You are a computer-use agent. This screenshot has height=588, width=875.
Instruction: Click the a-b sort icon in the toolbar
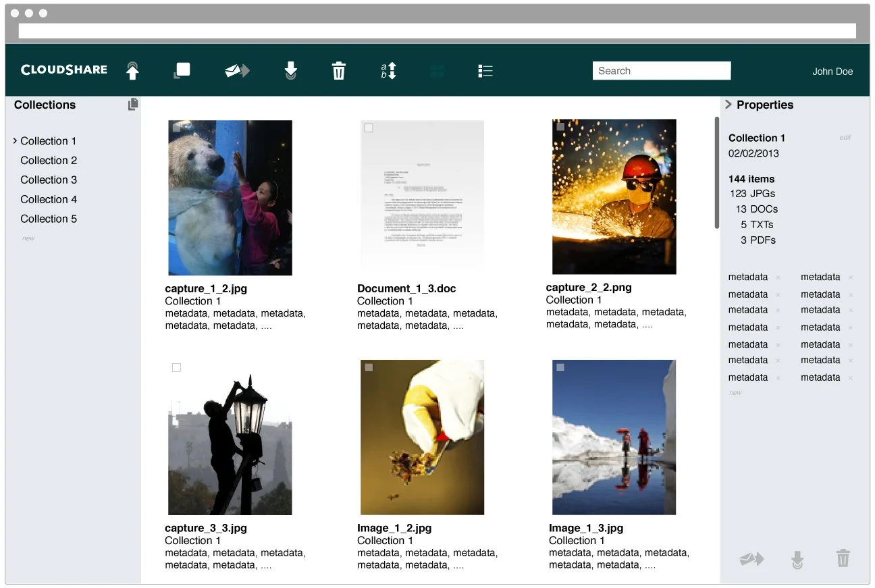point(388,71)
